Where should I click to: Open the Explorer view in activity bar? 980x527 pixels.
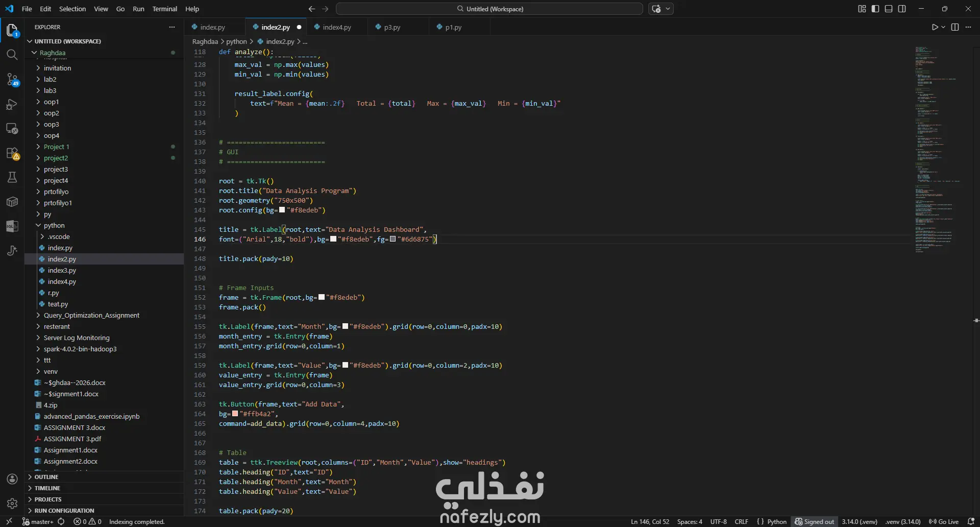(12, 30)
